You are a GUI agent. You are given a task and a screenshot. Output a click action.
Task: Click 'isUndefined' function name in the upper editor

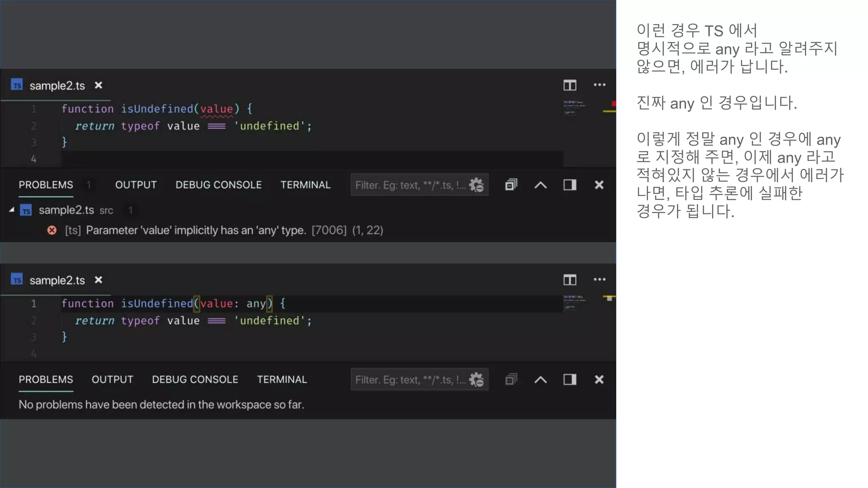point(157,109)
